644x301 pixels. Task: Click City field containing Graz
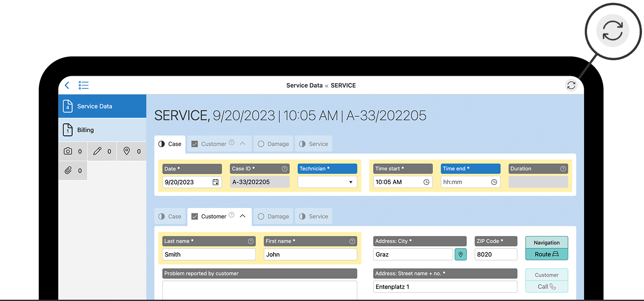click(x=413, y=254)
